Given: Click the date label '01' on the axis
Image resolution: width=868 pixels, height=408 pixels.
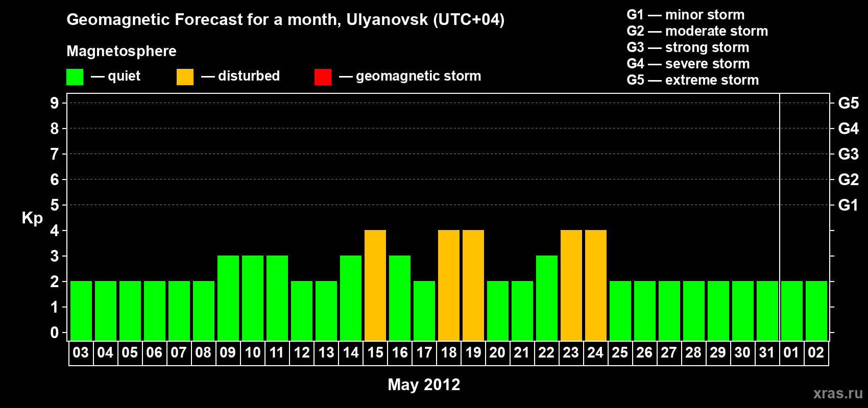Looking at the screenshot, I should pos(791,352).
